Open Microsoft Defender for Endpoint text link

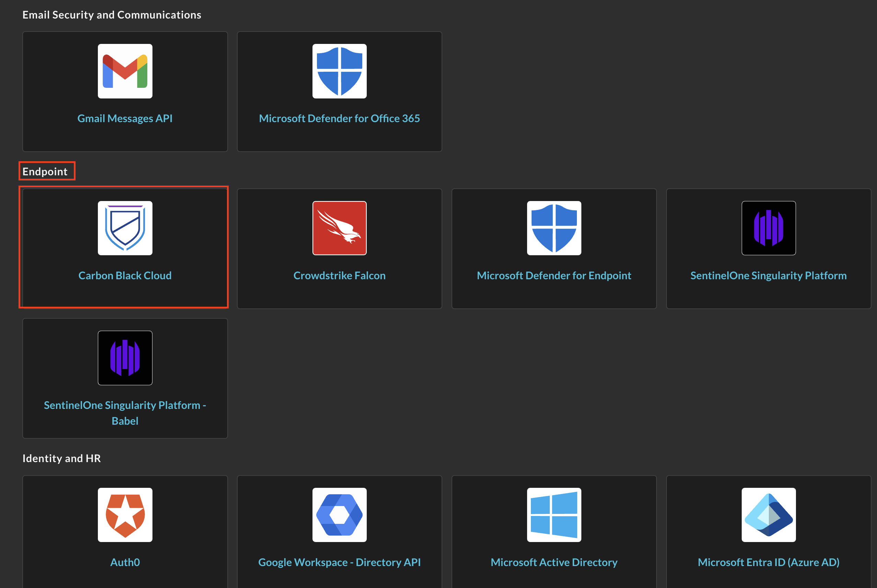pyautogui.click(x=554, y=275)
